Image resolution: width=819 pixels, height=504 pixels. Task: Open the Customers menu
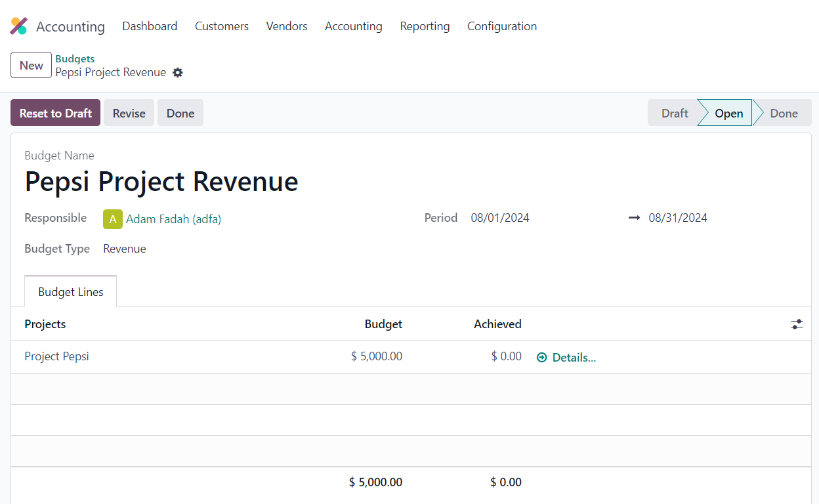pyautogui.click(x=222, y=26)
